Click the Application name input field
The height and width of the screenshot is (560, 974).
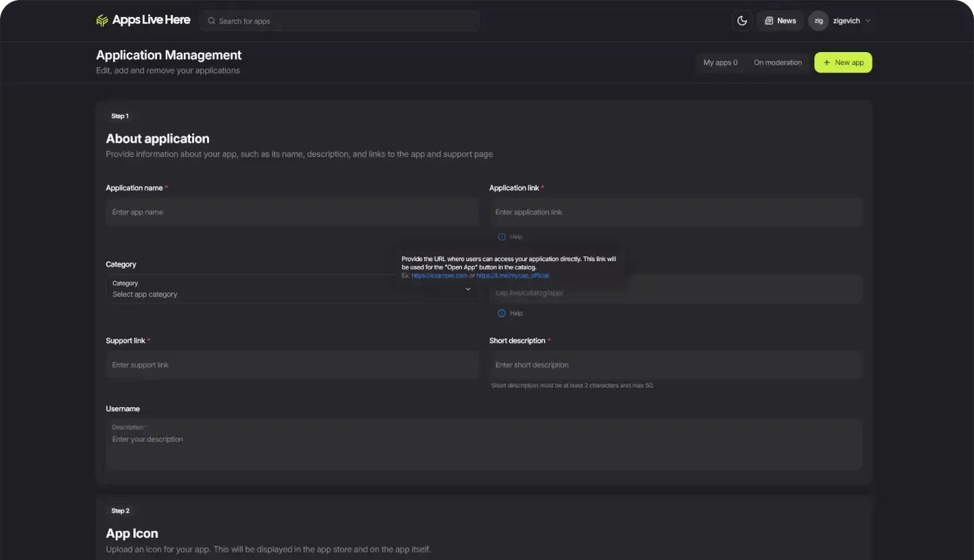(292, 212)
